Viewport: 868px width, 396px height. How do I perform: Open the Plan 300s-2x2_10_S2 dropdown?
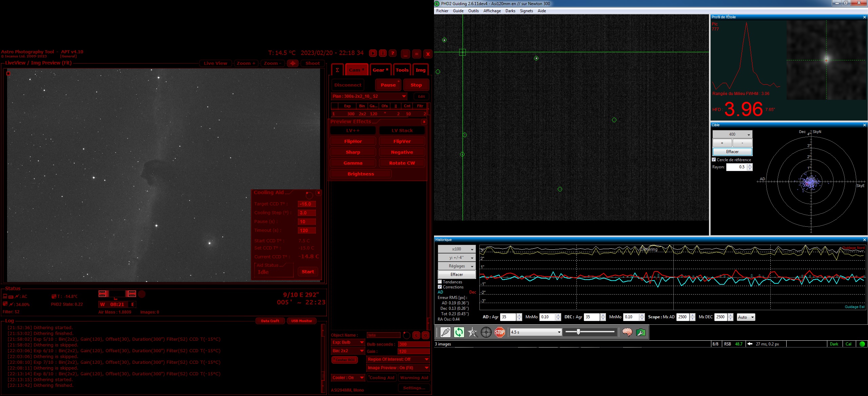[369, 96]
